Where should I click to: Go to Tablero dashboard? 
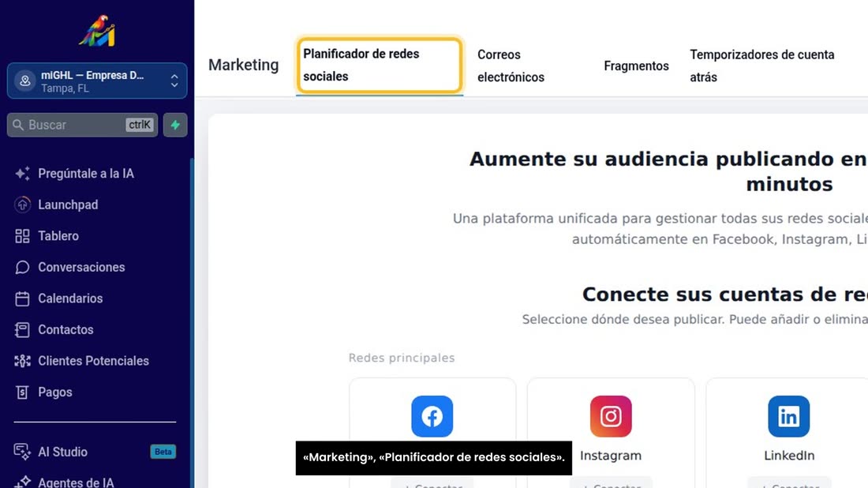tap(58, 236)
